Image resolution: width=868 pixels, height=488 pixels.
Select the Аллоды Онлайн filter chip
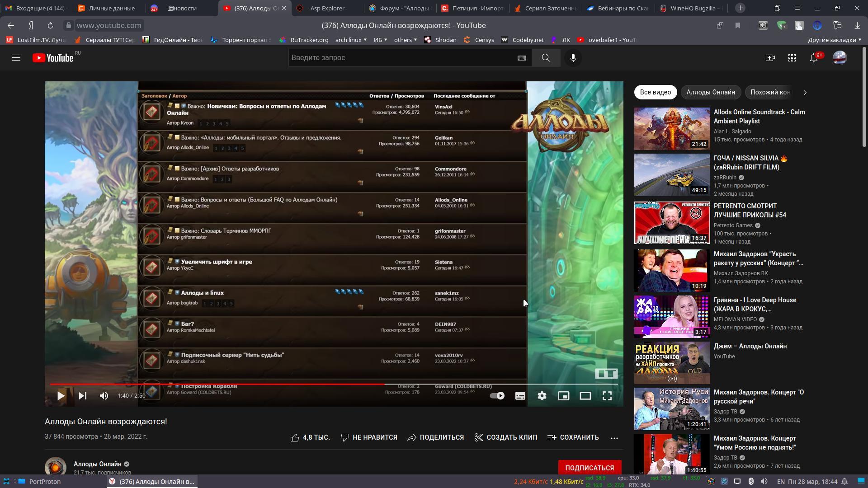pos(710,92)
